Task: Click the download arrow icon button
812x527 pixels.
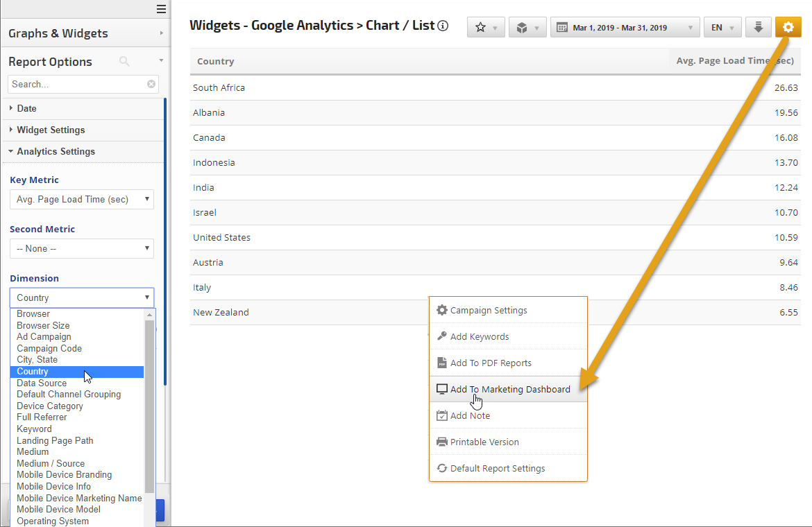Action: (x=758, y=28)
